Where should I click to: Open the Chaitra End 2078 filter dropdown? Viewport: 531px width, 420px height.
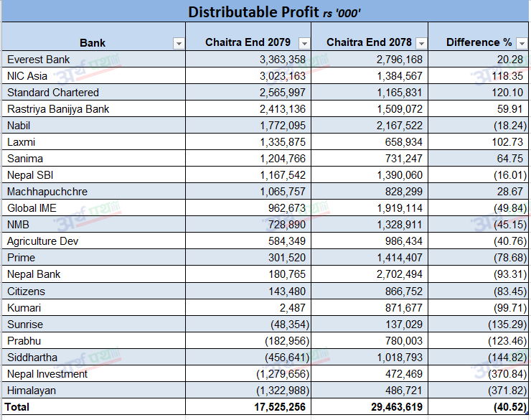click(x=421, y=43)
